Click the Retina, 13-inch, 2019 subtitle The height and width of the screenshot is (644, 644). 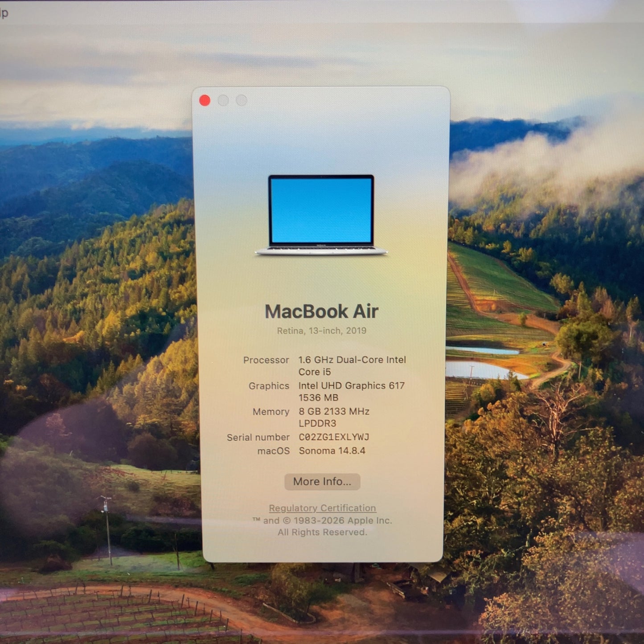[x=321, y=331]
